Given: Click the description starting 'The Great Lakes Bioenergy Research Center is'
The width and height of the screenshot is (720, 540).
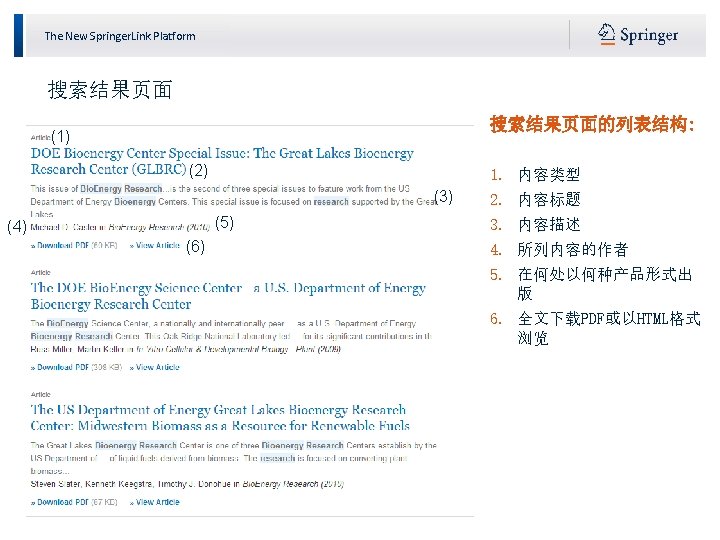Looking at the screenshot, I should click(233, 458).
